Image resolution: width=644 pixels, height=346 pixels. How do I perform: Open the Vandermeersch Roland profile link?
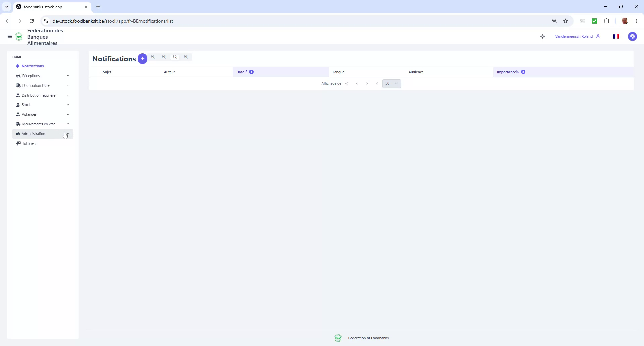(574, 36)
